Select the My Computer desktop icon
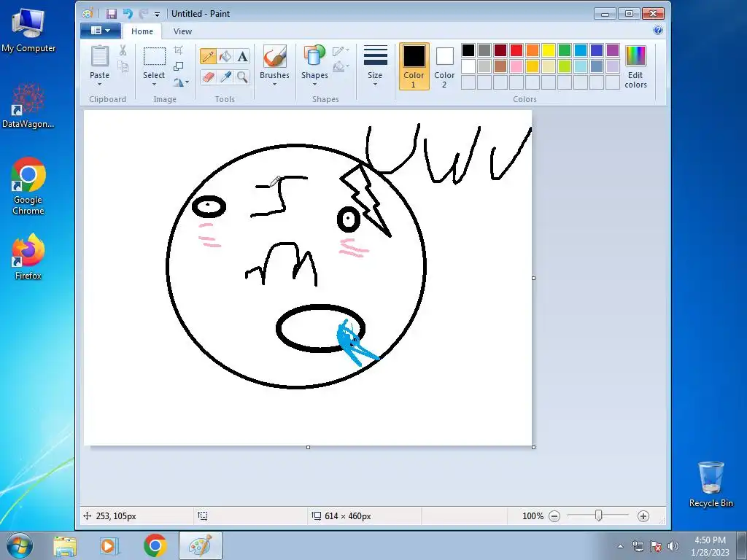This screenshot has height=560, width=747. [x=28, y=31]
